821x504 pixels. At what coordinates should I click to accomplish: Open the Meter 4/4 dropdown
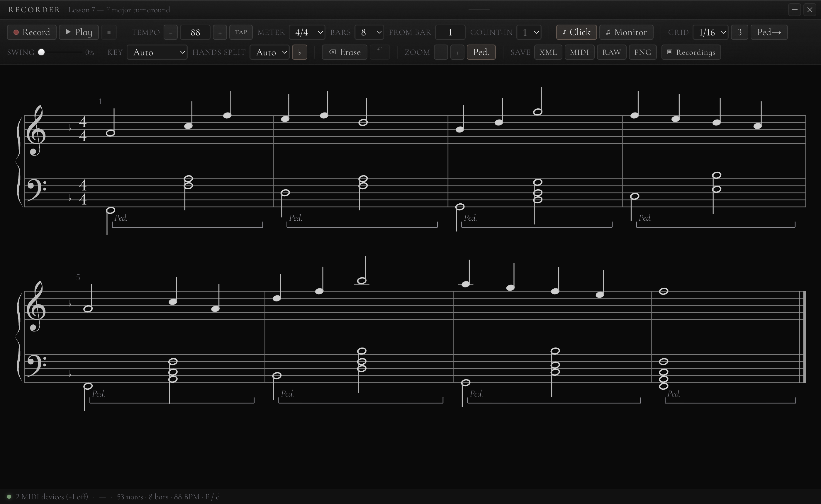coord(307,32)
